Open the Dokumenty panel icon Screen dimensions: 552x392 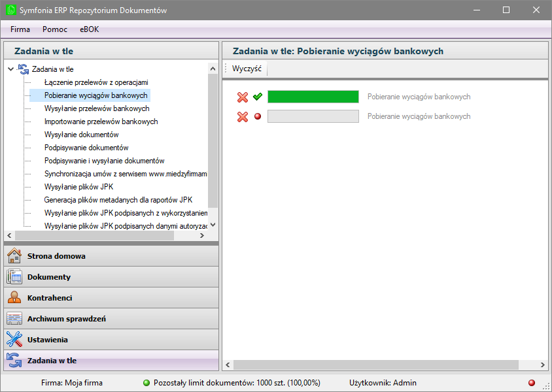[14, 277]
